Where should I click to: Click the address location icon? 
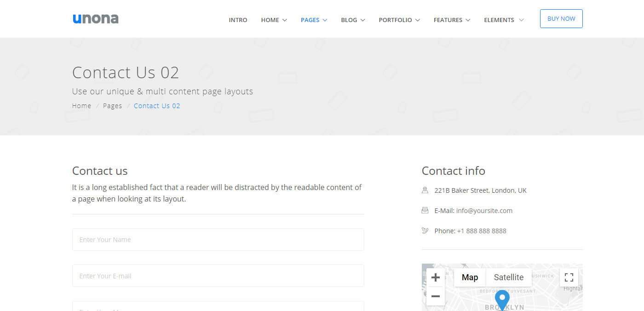425,190
